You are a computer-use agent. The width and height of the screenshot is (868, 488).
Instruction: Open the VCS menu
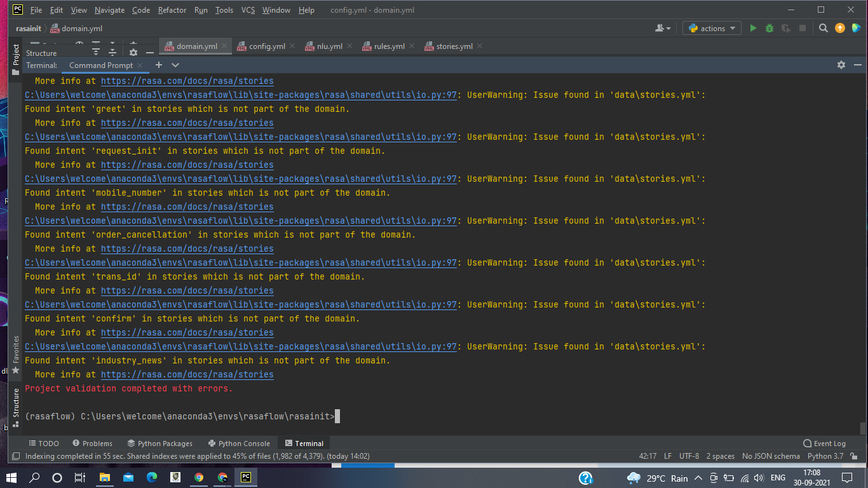(x=248, y=10)
